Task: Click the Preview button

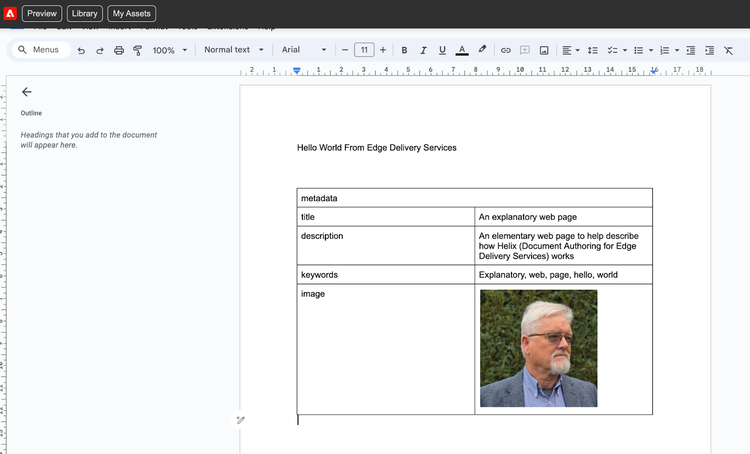Action: coord(41,13)
